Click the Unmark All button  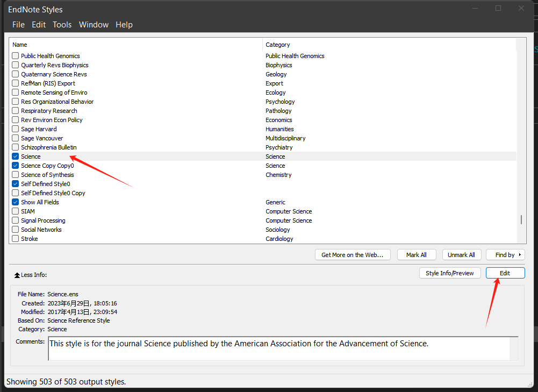[462, 255]
